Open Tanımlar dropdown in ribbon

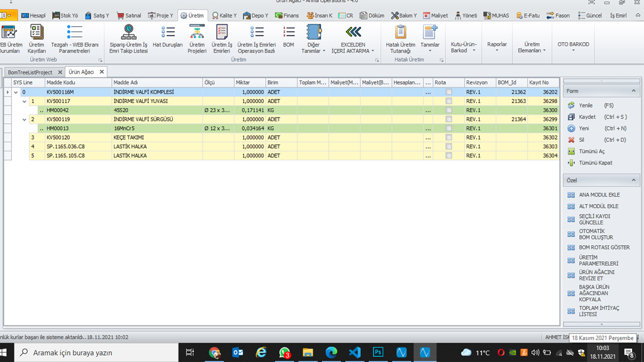pos(430,39)
